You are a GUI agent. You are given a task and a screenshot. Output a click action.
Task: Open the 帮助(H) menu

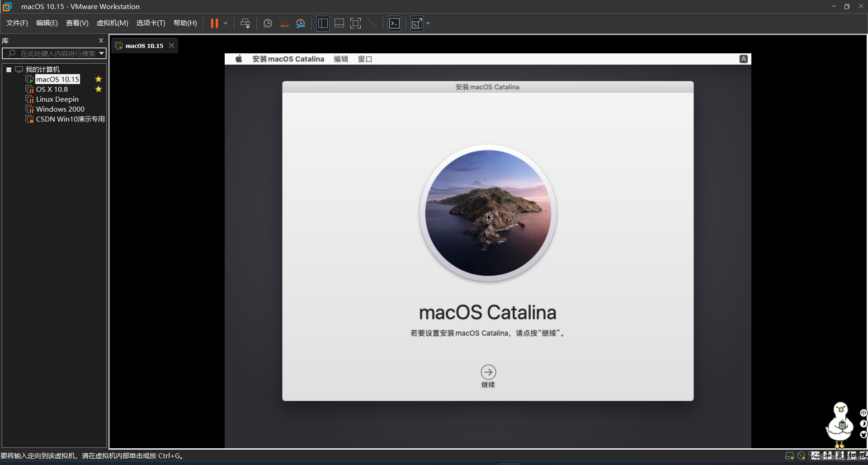point(185,23)
